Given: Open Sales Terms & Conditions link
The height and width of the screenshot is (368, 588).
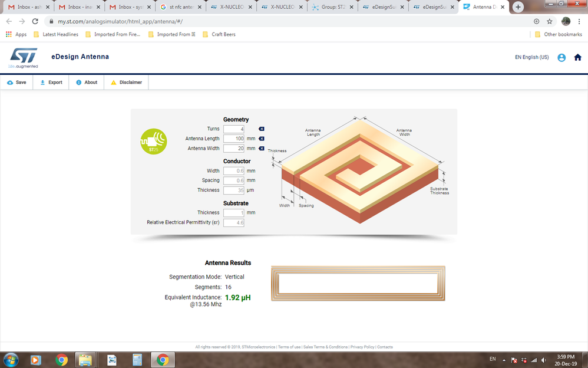Looking at the screenshot, I should (325, 347).
